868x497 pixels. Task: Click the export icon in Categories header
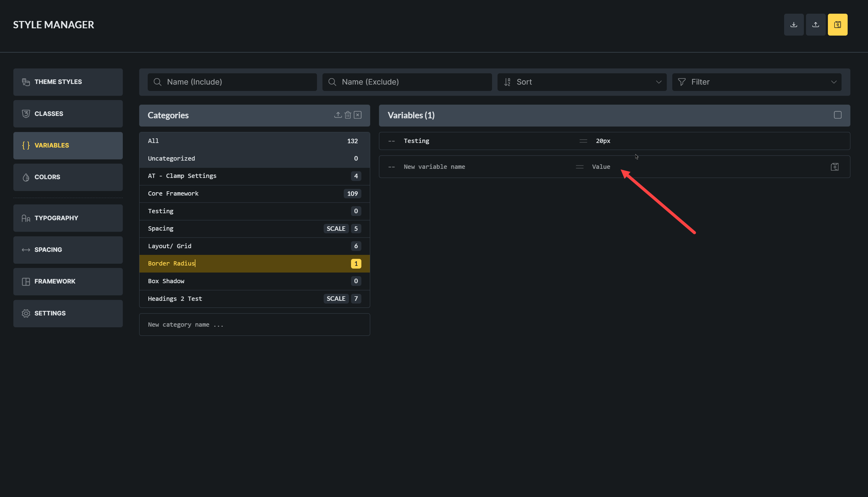click(338, 115)
